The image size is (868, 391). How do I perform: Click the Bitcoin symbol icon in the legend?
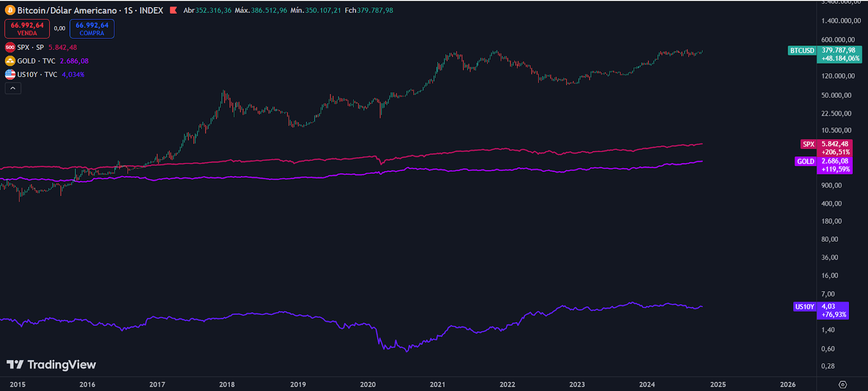[x=10, y=10]
